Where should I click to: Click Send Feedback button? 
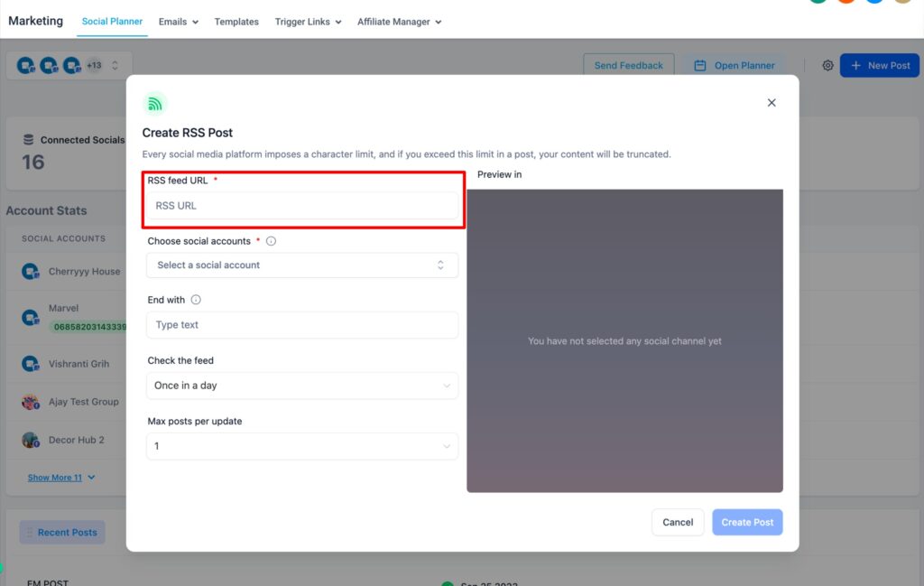point(628,65)
